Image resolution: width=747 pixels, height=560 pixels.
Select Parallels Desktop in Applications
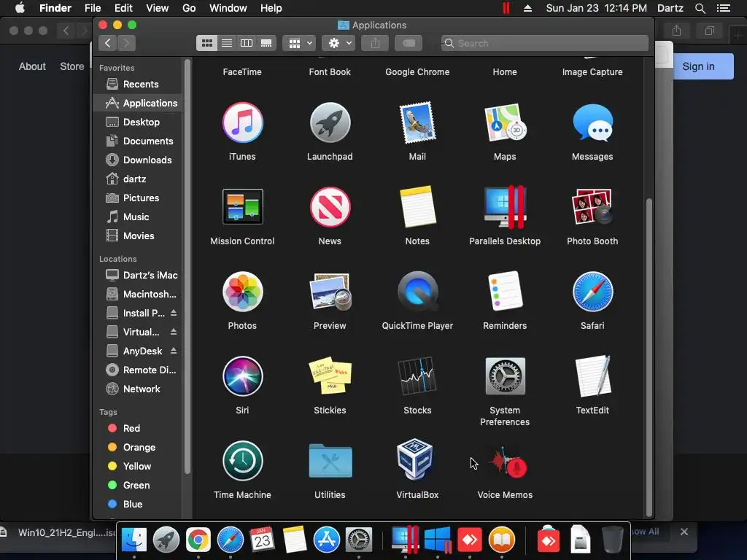(x=505, y=207)
